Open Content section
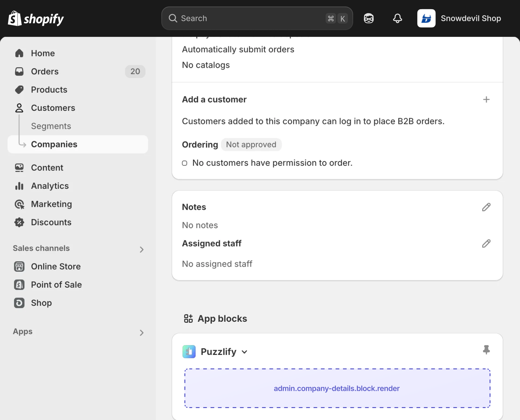Viewport: 520px width, 420px height. click(x=78, y=168)
